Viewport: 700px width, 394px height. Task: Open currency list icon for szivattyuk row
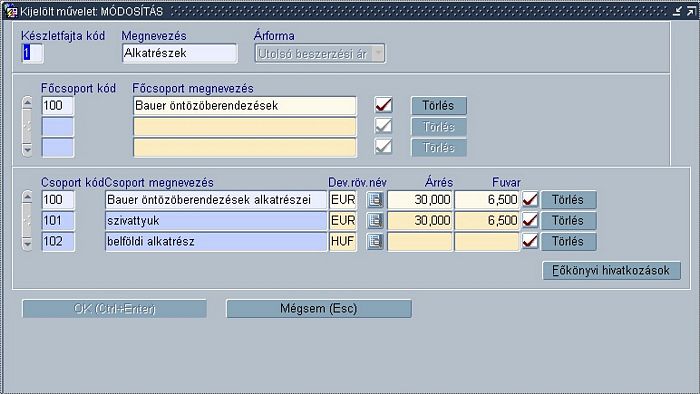(x=375, y=220)
